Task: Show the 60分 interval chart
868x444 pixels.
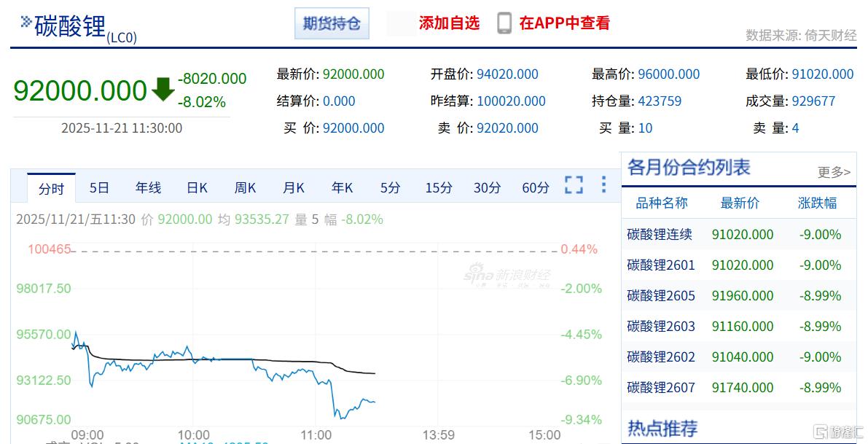Action: point(536,187)
